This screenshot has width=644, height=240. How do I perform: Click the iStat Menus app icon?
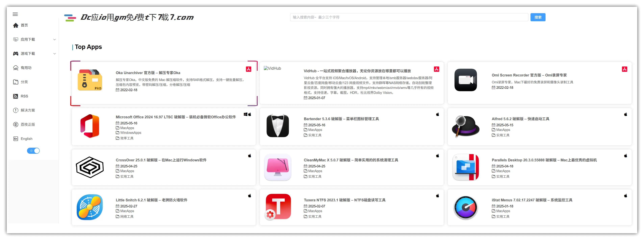point(465,208)
